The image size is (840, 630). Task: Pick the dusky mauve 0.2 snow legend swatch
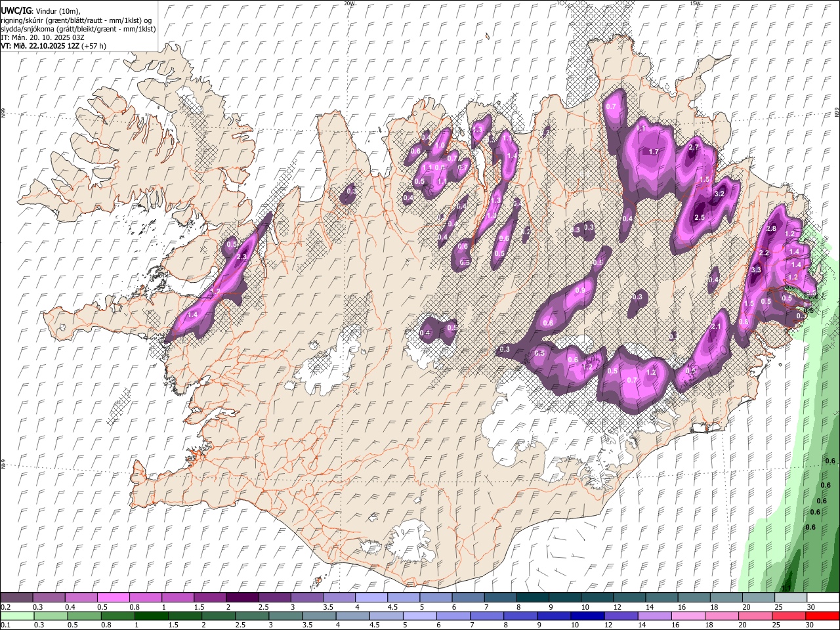16,597
